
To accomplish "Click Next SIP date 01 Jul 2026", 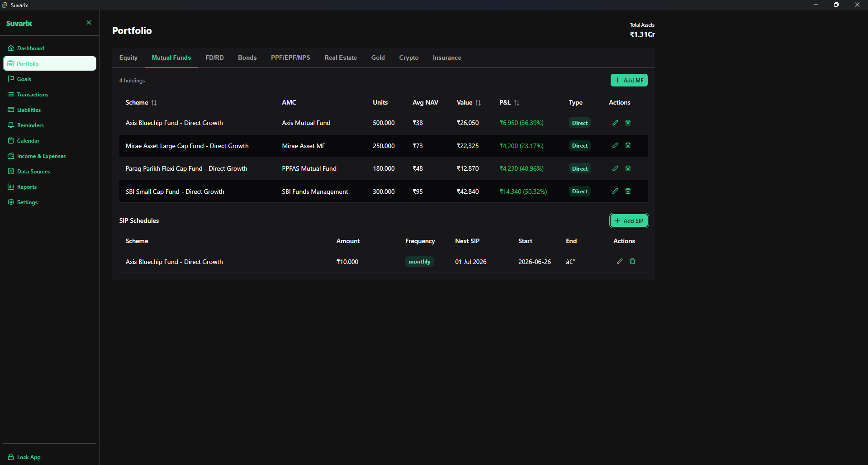I will point(471,262).
